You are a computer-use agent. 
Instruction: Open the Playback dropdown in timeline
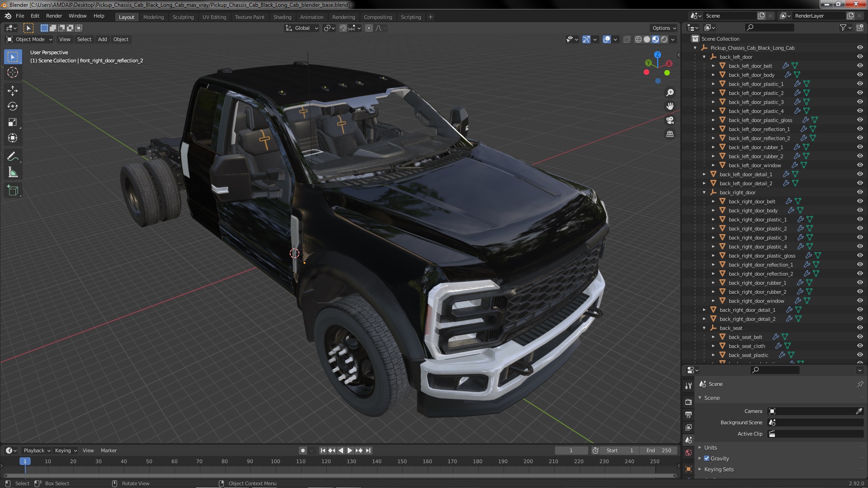click(37, 450)
